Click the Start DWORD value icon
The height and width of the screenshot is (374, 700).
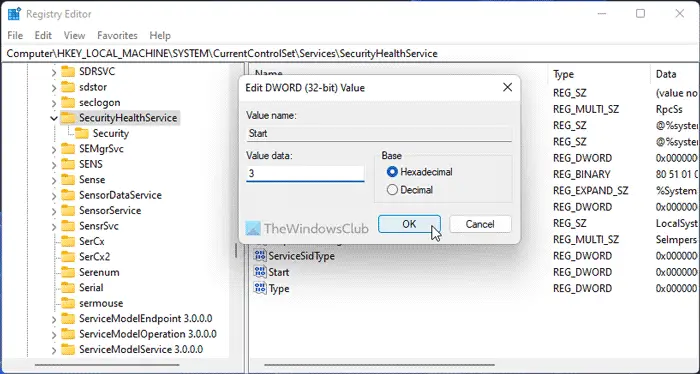pyautogui.click(x=260, y=272)
